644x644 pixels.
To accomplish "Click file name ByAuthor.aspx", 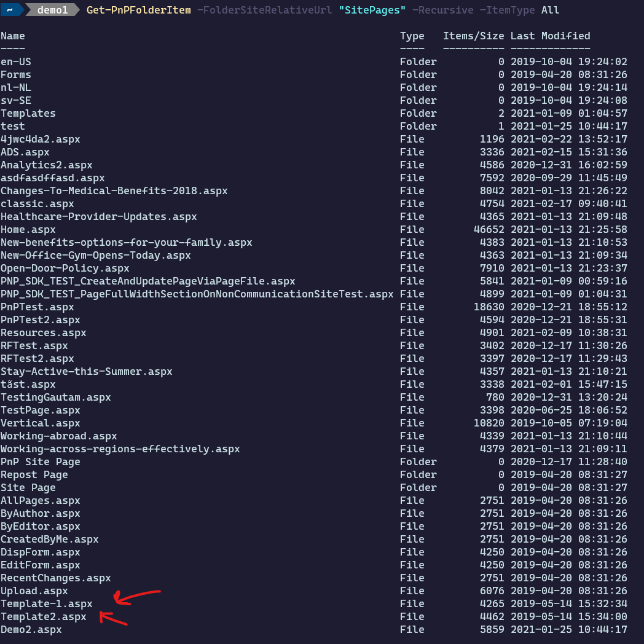I will coord(41,513).
